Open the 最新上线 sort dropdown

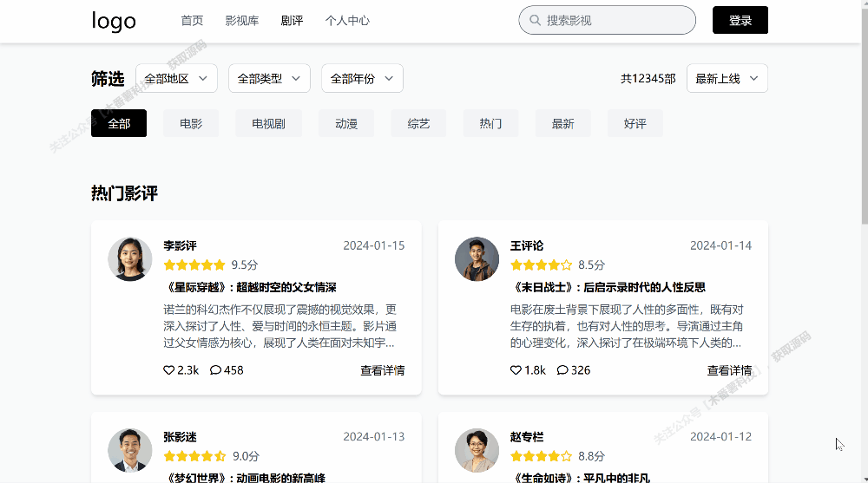[x=727, y=79]
